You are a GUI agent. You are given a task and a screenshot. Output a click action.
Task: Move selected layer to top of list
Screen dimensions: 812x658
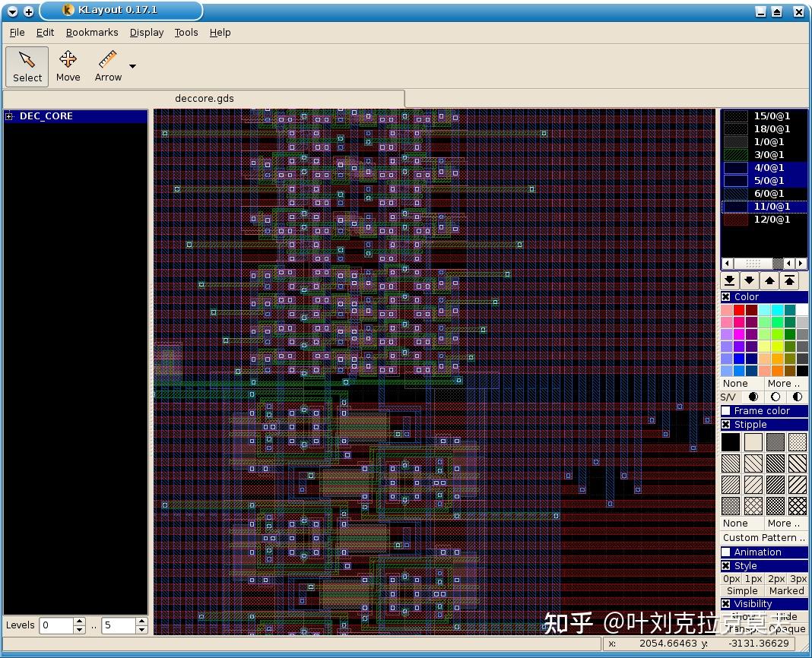click(x=789, y=280)
